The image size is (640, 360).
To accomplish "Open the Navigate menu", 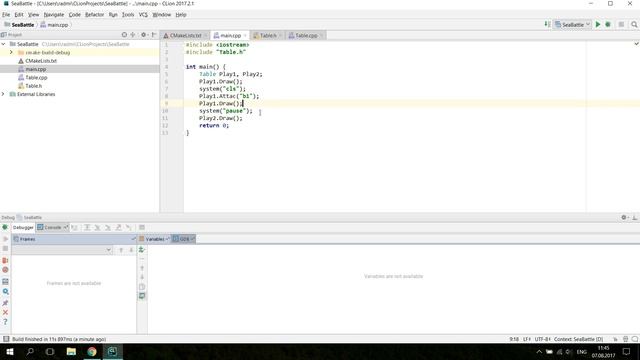I will [54, 15].
